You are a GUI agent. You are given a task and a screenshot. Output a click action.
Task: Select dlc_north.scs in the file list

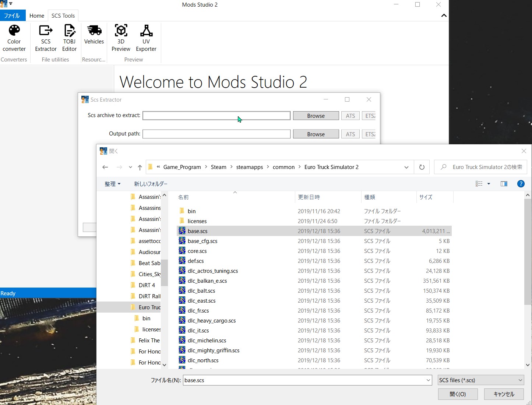click(x=203, y=360)
